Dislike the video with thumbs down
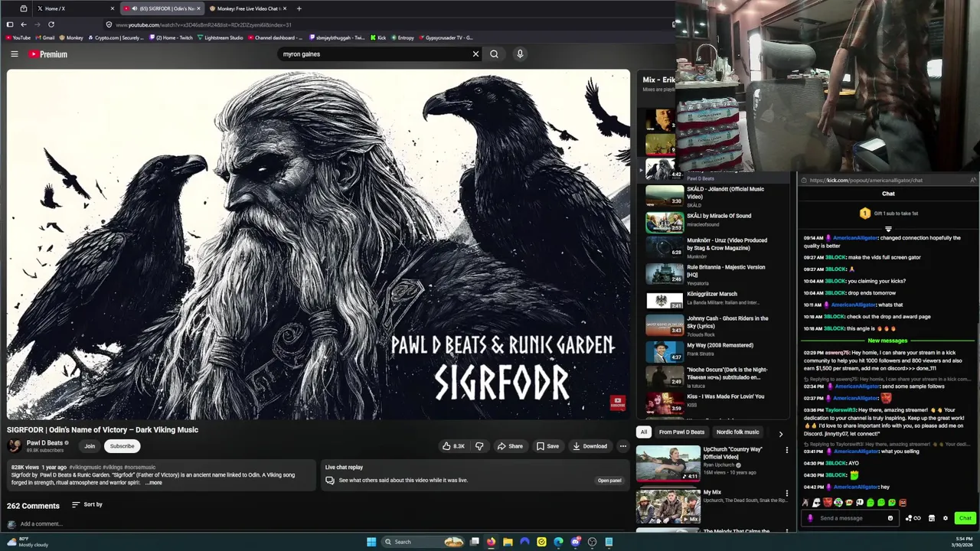Image resolution: width=980 pixels, height=551 pixels. pyautogui.click(x=479, y=446)
